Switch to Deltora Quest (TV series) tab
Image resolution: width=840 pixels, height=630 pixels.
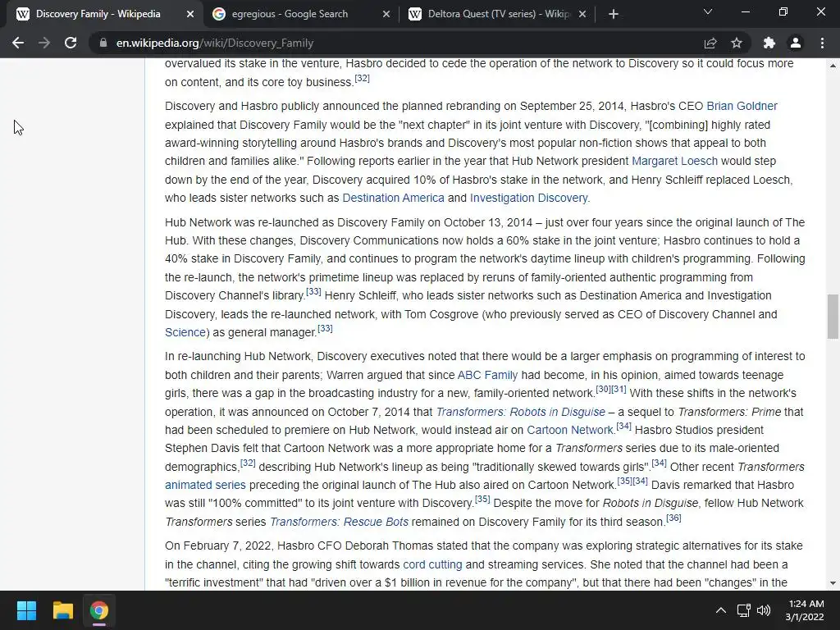coord(497,14)
